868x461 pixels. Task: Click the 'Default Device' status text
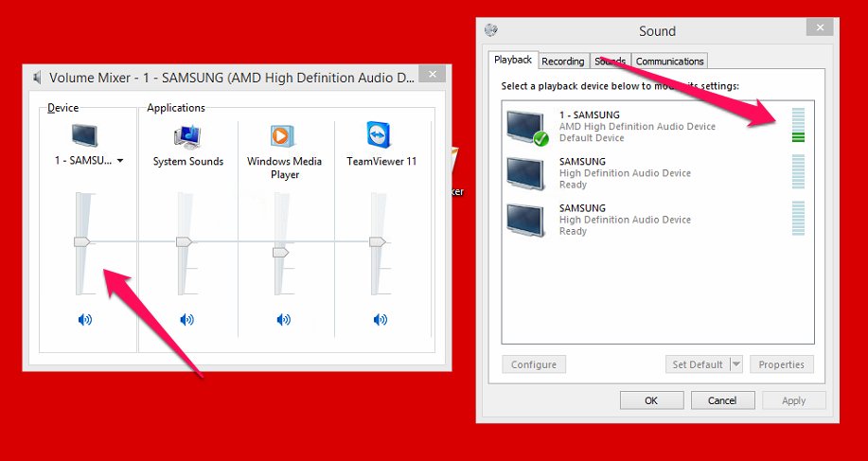click(592, 138)
